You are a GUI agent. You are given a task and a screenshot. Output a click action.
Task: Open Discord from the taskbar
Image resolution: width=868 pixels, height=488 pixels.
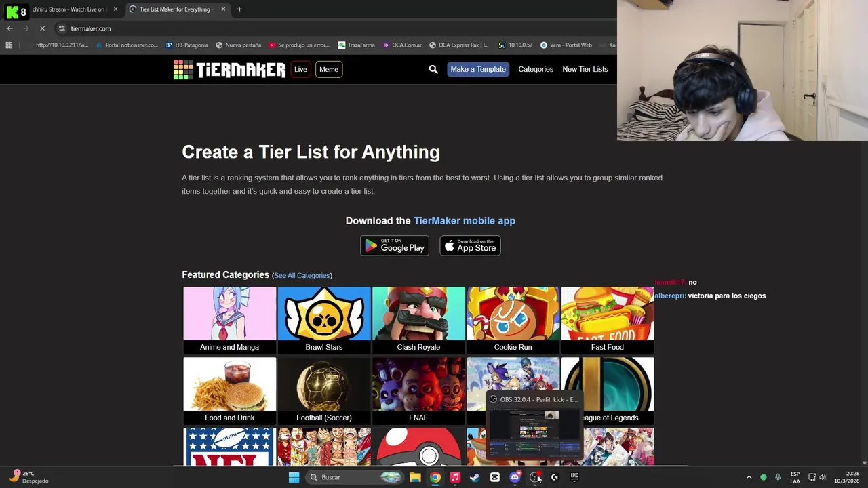tap(515, 477)
